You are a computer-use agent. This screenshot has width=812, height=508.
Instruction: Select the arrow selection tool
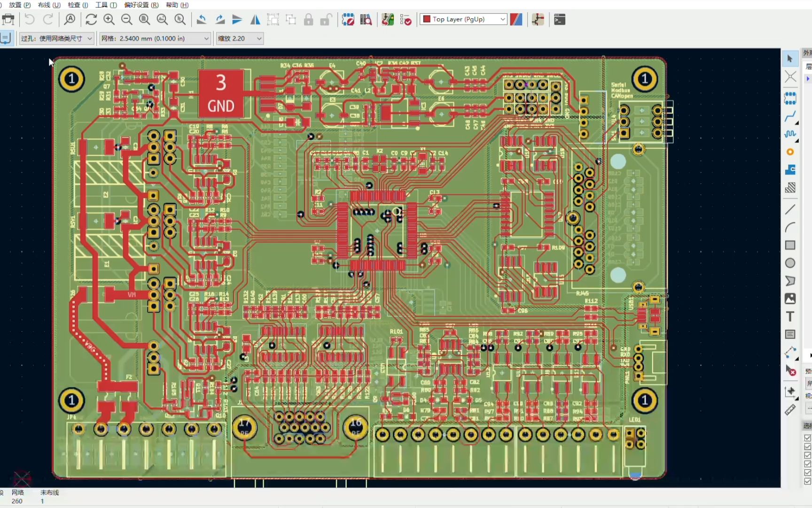coord(790,58)
